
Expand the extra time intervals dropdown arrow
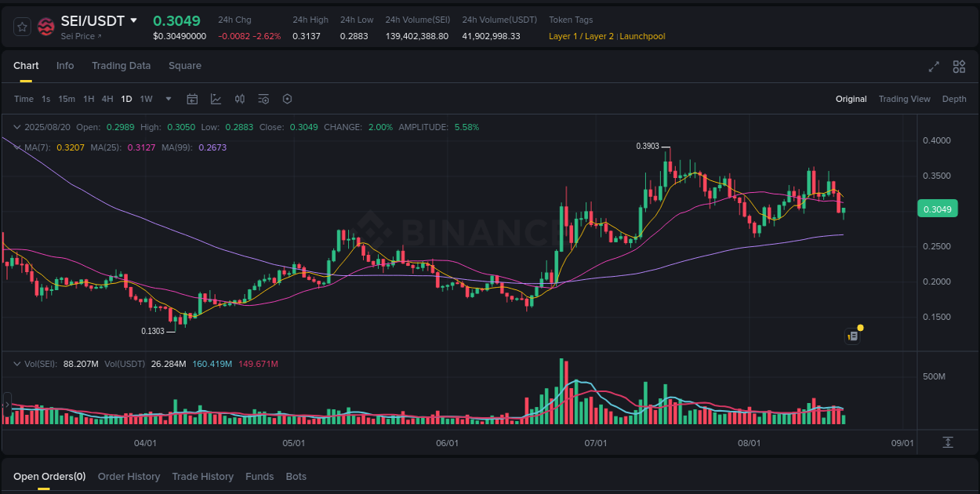coord(168,99)
